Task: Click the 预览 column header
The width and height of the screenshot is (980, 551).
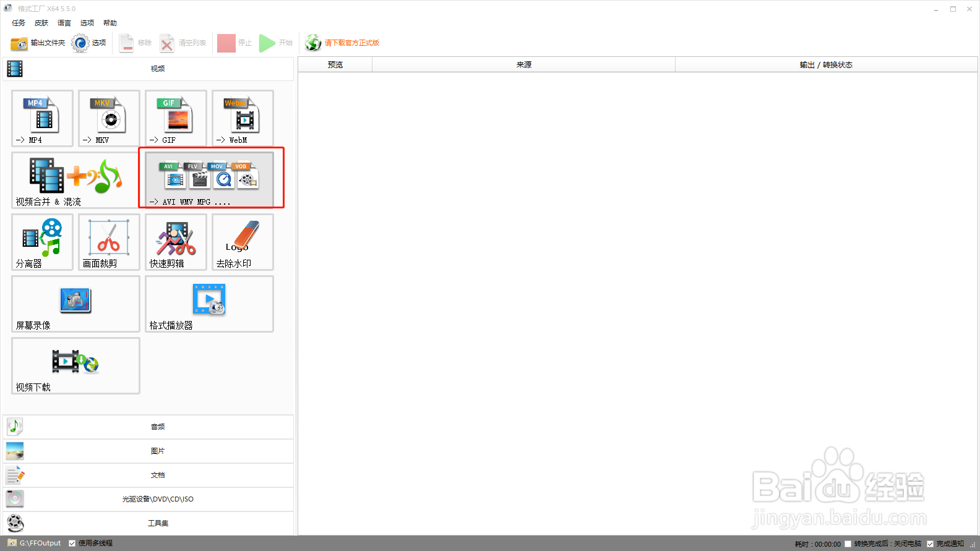Action: point(335,65)
